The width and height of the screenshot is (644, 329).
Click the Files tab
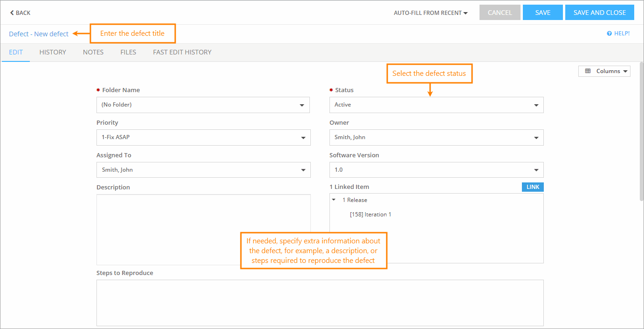pos(128,52)
